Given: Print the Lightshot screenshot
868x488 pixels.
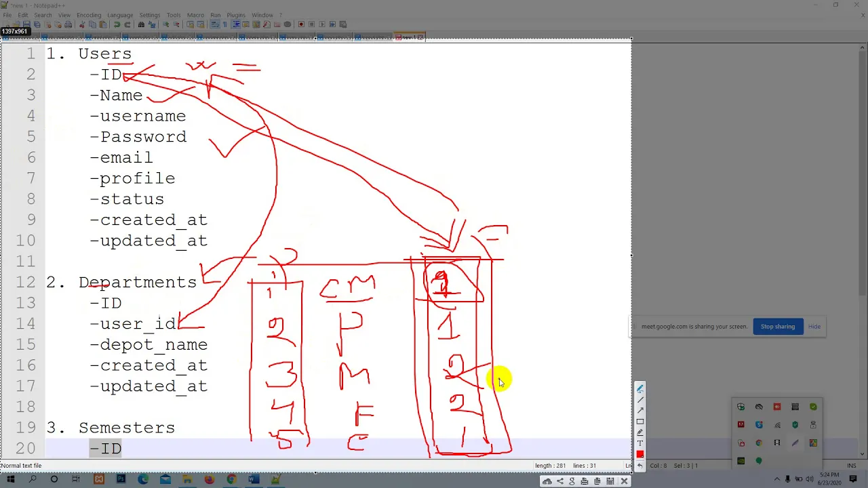Looking at the screenshot, I should pos(585,481).
